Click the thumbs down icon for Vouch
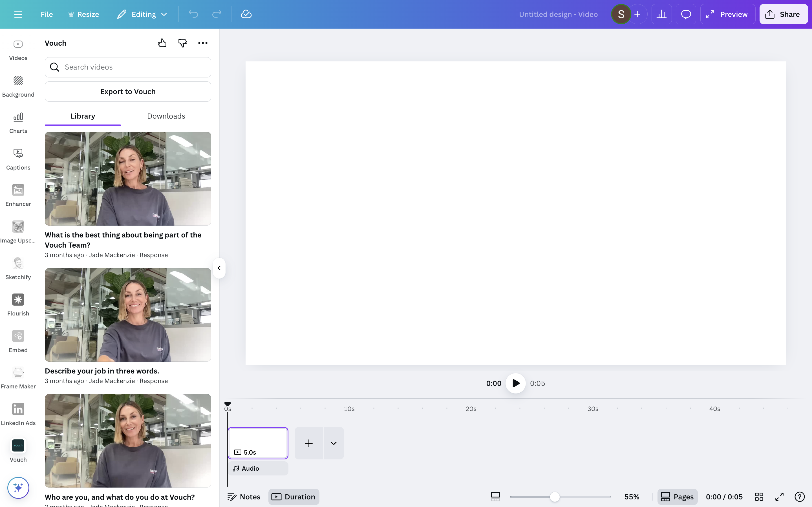812x507 pixels. pos(182,43)
